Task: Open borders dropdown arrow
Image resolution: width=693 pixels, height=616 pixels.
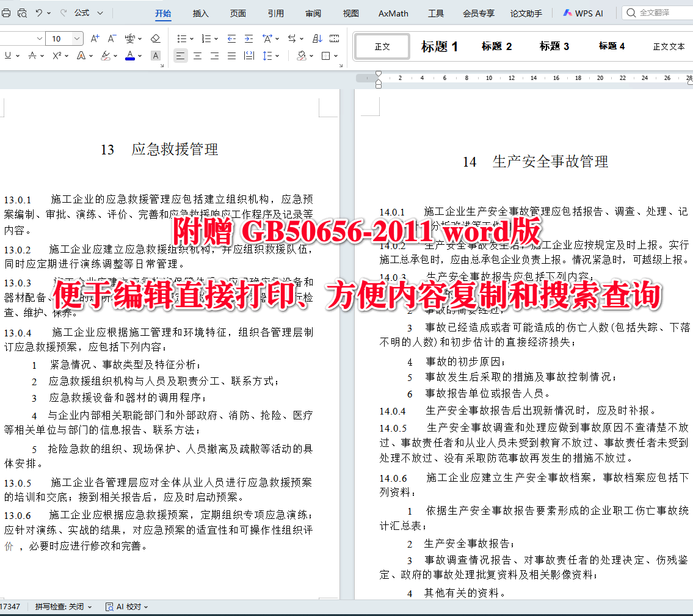Action: point(336,56)
